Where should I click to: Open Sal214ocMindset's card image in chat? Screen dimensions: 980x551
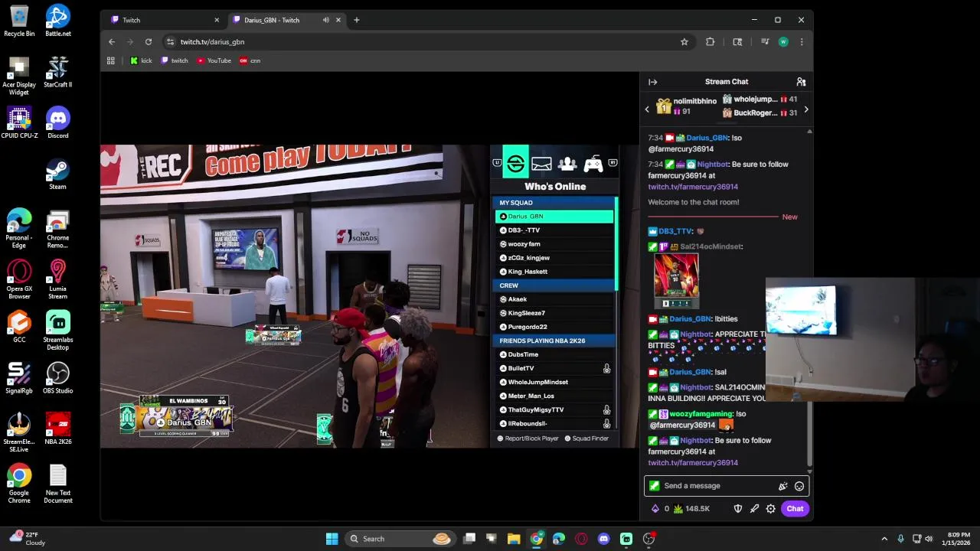click(x=676, y=281)
